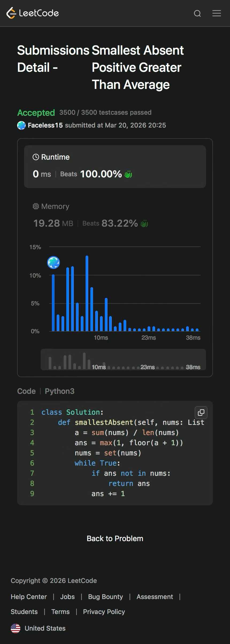Viewport: 230px width, 644px height.
Task: Select the United States region selector
Action: 45,628
